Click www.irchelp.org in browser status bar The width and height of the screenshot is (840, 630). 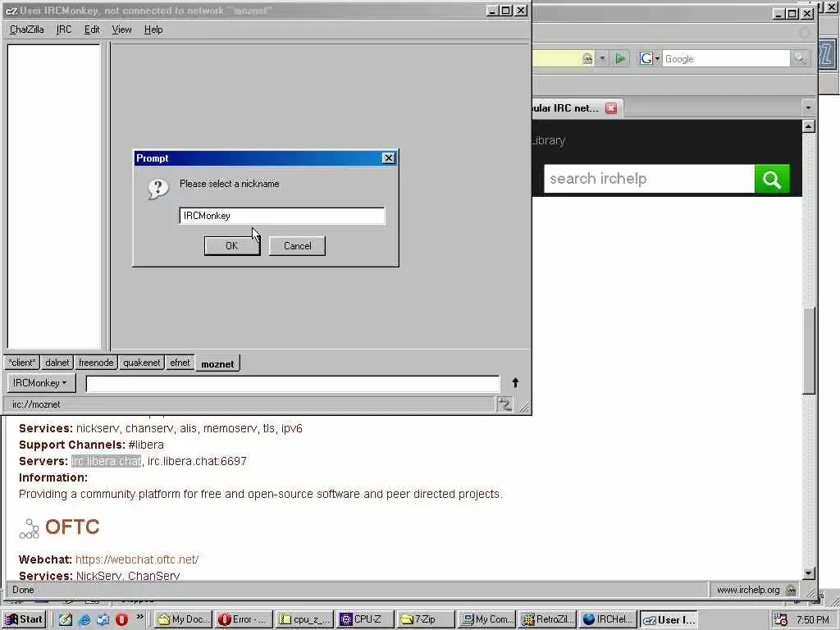coord(748,590)
